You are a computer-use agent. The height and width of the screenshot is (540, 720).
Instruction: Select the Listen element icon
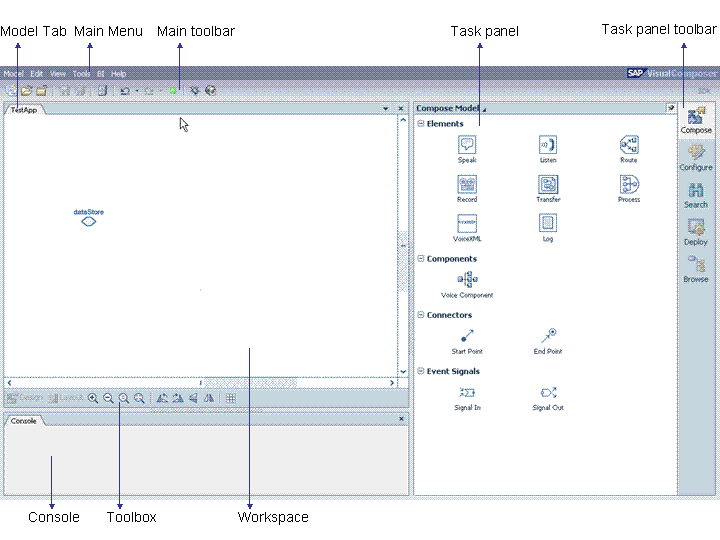click(x=548, y=145)
